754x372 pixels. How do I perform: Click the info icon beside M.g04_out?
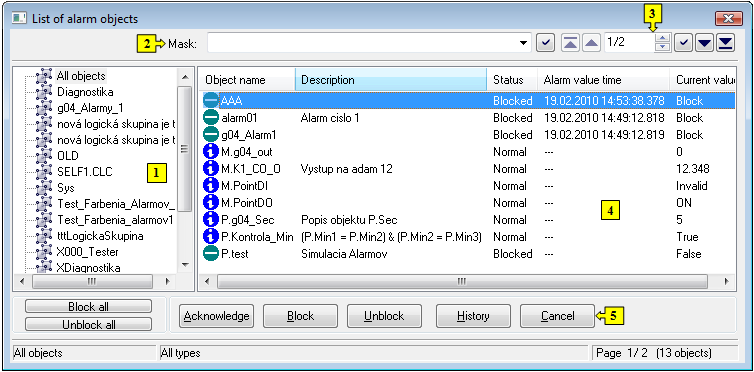pyautogui.click(x=211, y=152)
